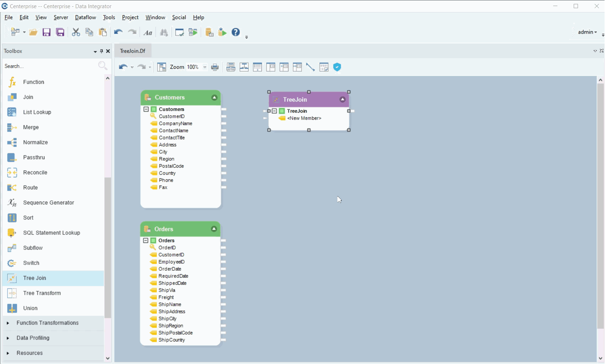Click the blue shield icon in toolbar
The image size is (606, 364).
coord(337,67)
